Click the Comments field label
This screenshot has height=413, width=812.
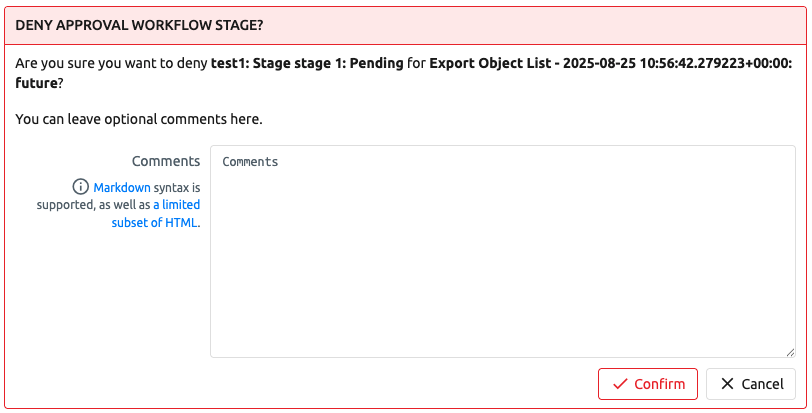(x=166, y=161)
